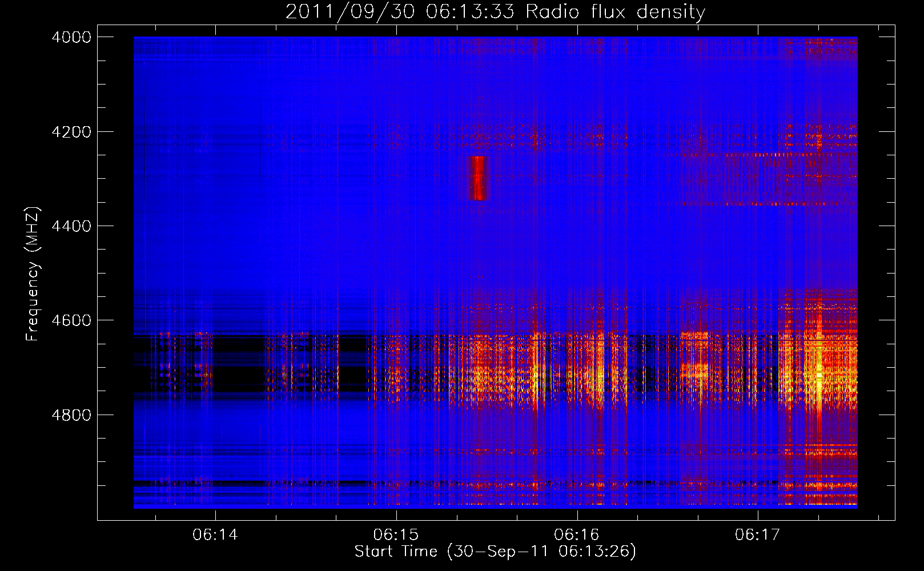Click the isolated red burst near 4300 MHz
924x571 pixels.
tap(477, 178)
